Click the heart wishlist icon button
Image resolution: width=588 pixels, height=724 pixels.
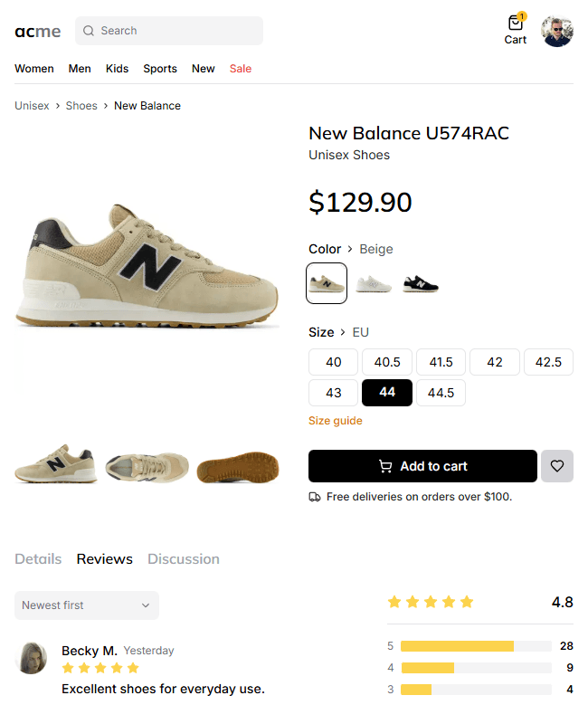point(557,466)
